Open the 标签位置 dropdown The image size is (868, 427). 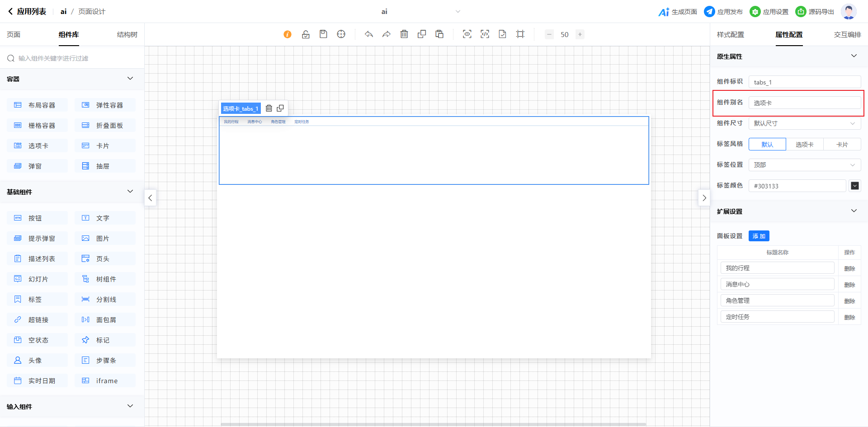805,165
